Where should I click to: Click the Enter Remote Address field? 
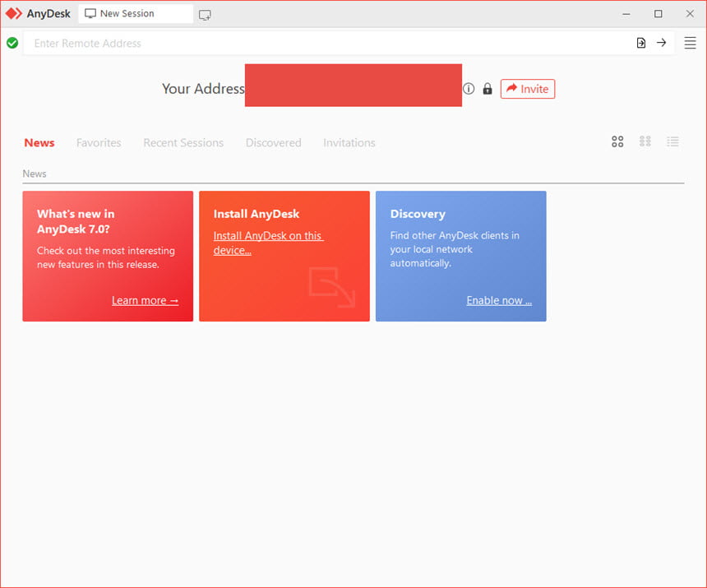tap(329, 44)
